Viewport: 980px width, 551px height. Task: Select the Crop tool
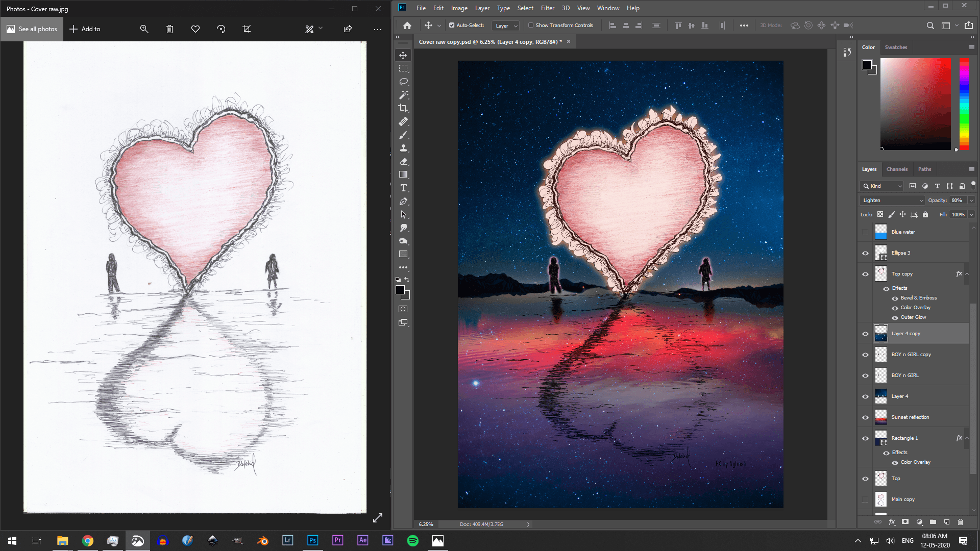pyautogui.click(x=403, y=108)
